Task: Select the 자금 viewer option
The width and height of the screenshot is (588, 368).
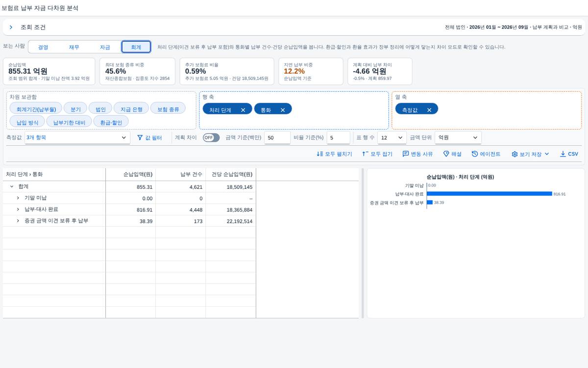Action: coord(105,47)
